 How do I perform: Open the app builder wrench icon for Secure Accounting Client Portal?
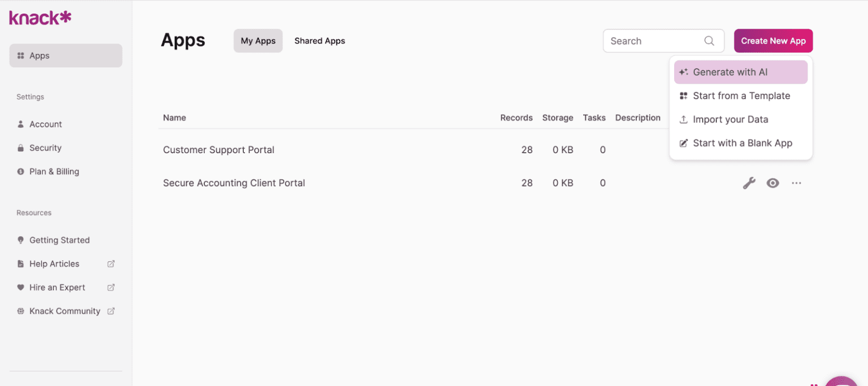749,183
